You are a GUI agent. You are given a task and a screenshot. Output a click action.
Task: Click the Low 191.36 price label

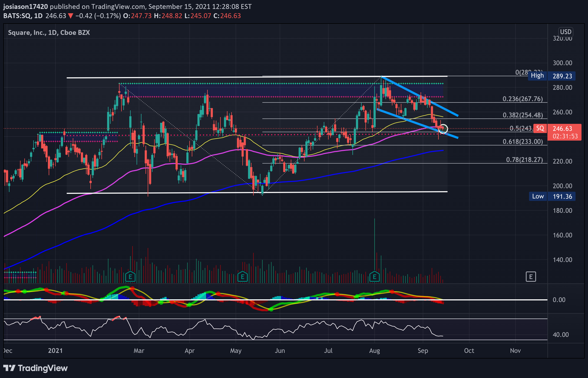(x=552, y=196)
